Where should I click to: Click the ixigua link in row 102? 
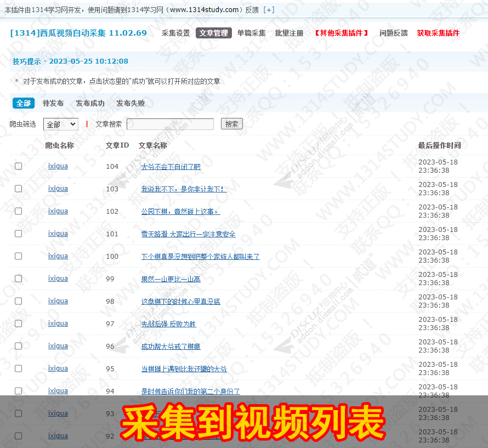coord(58,211)
